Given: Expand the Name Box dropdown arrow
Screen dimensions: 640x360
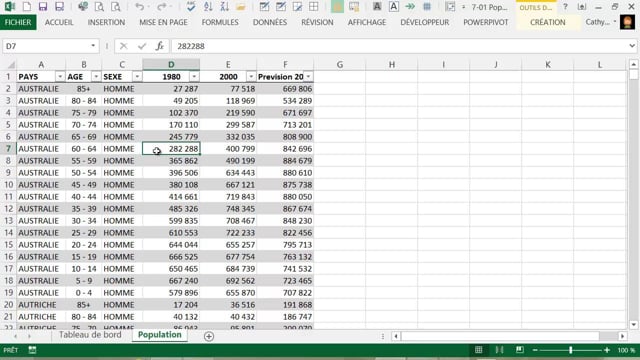Looking at the screenshot, I should coord(93,46).
